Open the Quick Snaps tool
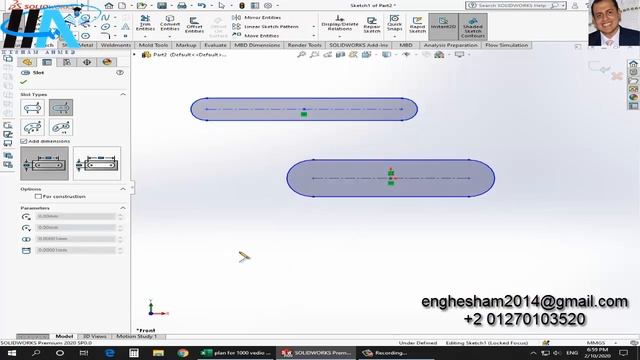 point(395,23)
